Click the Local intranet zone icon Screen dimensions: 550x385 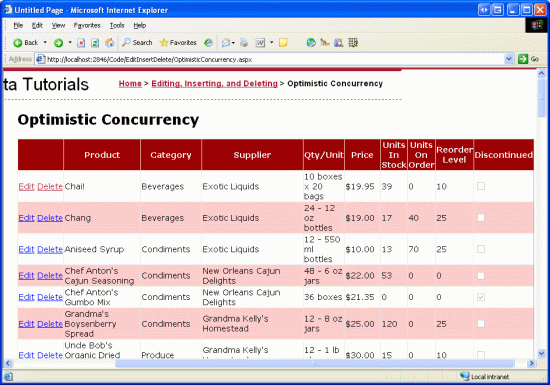click(x=464, y=376)
